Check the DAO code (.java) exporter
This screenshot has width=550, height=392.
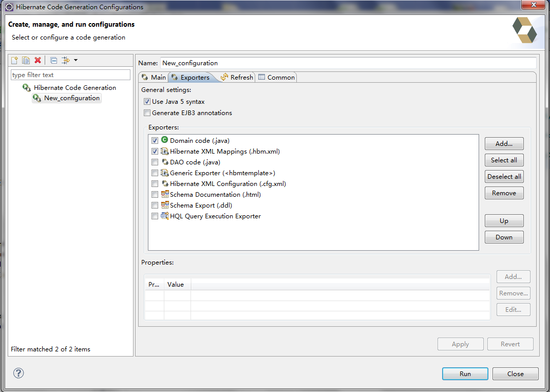click(x=155, y=162)
